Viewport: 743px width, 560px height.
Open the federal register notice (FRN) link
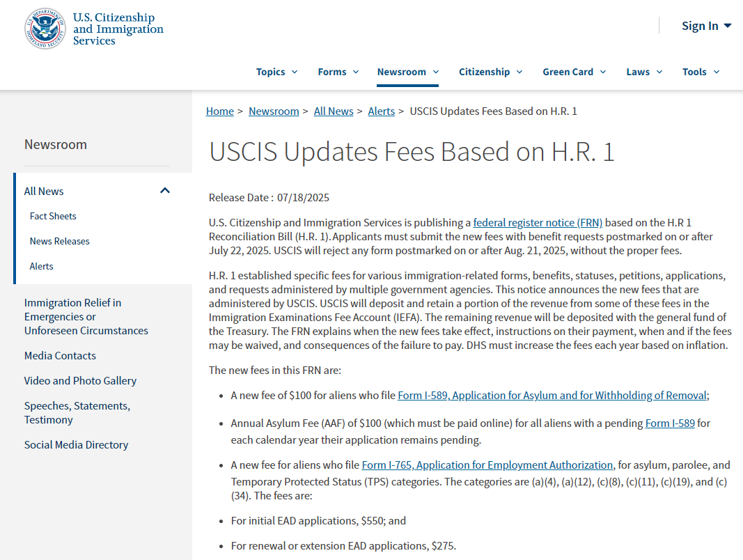(538, 223)
